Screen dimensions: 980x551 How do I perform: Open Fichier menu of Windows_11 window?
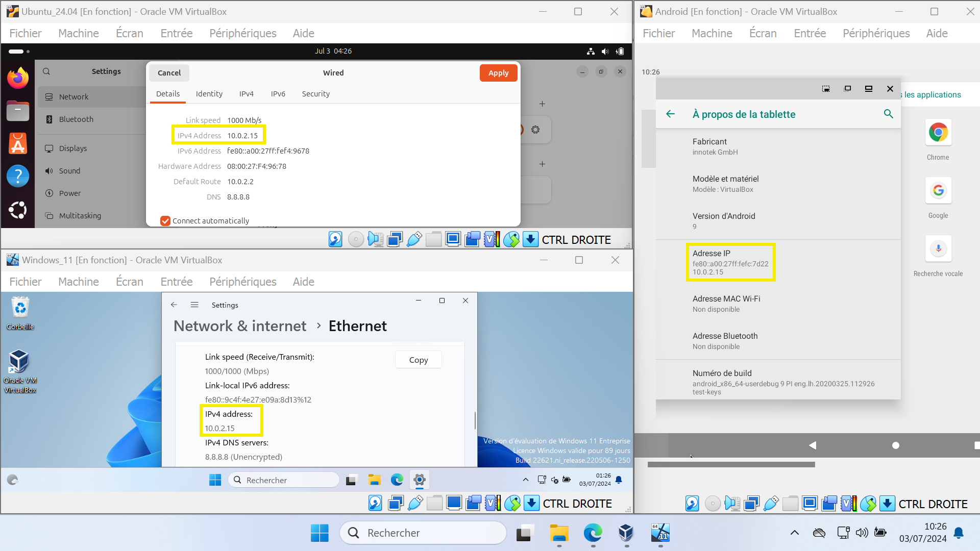click(x=26, y=282)
